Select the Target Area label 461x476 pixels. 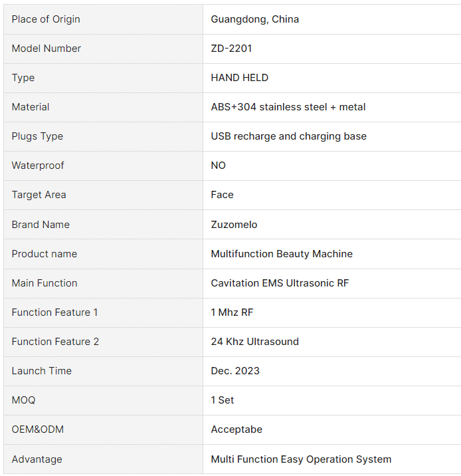pos(39,195)
